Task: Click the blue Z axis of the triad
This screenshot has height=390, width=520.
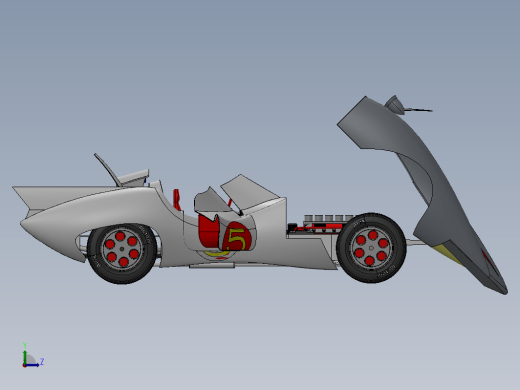Action: point(32,365)
